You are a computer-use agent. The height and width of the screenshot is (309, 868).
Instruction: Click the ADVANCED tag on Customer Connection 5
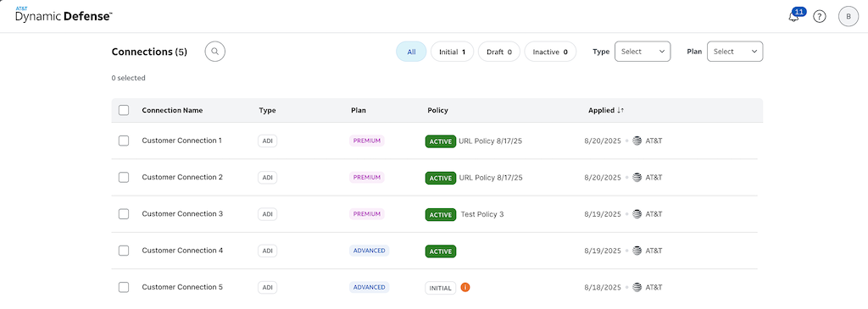coord(370,287)
